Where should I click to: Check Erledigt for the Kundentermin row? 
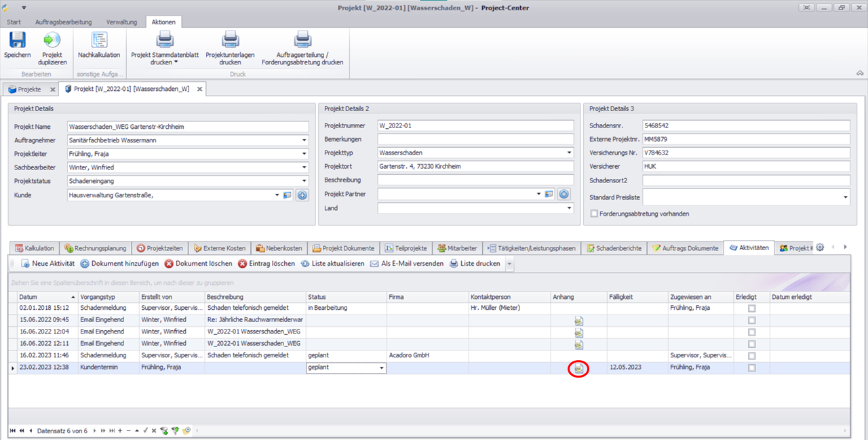[751, 367]
